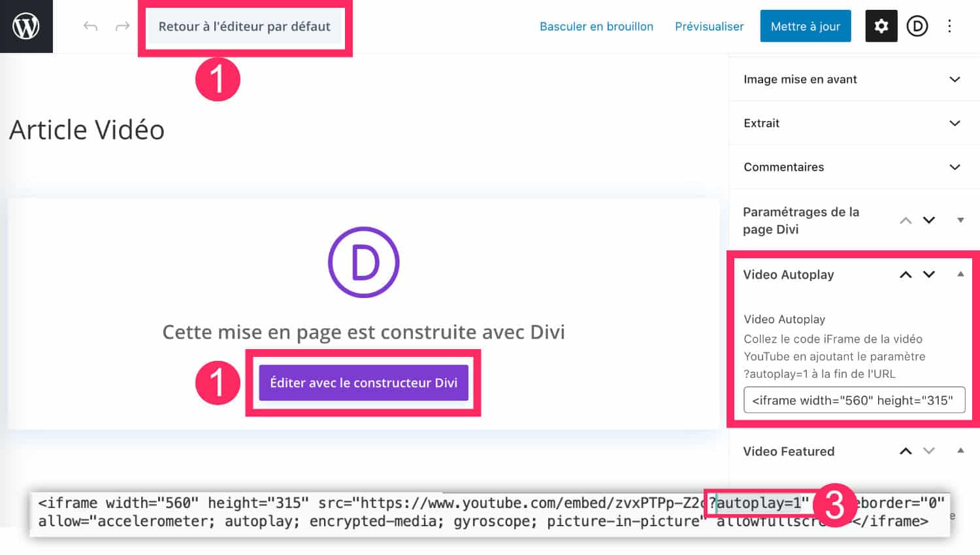980x555 pixels.
Task: Redo the last change
Action: [x=122, y=26]
